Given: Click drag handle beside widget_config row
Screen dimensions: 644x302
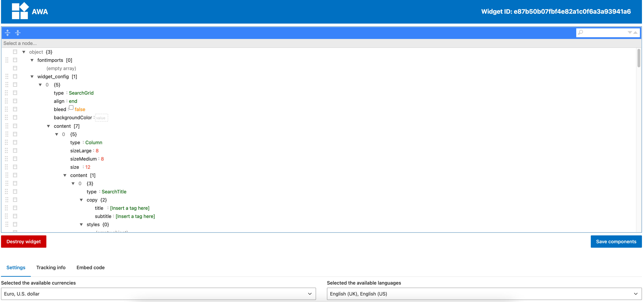Looking at the screenshot, I should click(x=7, y=76).
